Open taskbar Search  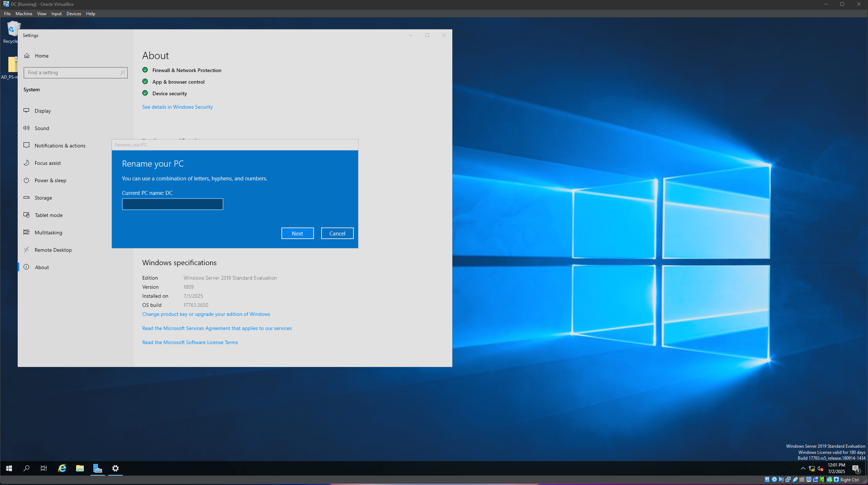(x=26, y=468)
